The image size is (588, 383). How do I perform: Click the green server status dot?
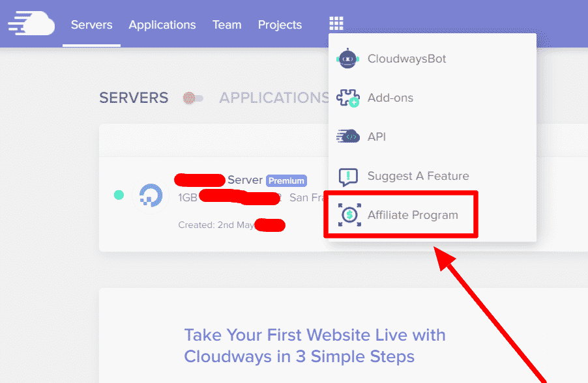(x=119, y=195)
